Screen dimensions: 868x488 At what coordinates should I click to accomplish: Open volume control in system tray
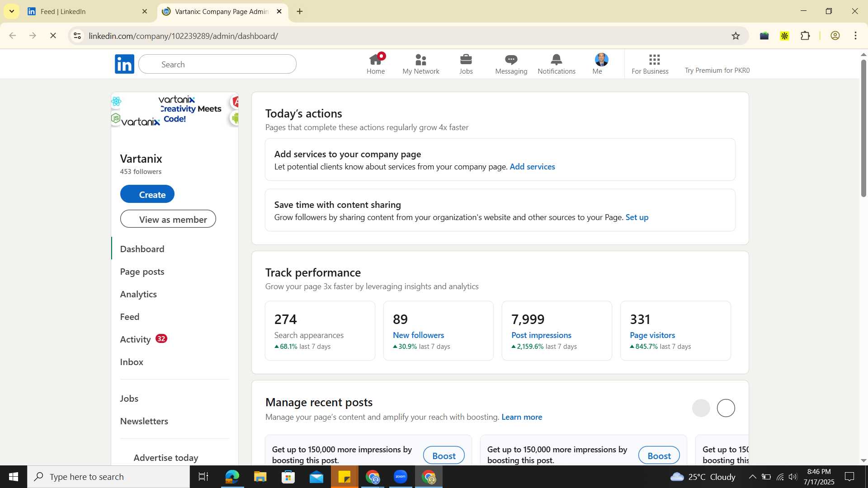[793, 477]
